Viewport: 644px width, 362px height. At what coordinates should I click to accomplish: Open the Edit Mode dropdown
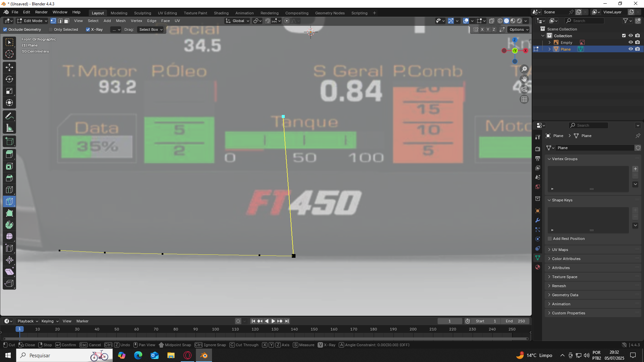pos(32,21)
